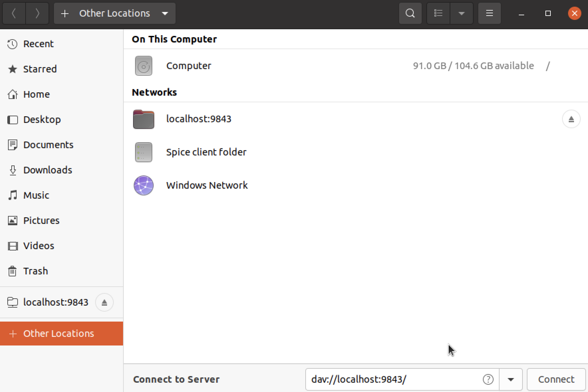Screen dimensions: 588x392
Task: Open the Windows Network entry
Action: 356,185
